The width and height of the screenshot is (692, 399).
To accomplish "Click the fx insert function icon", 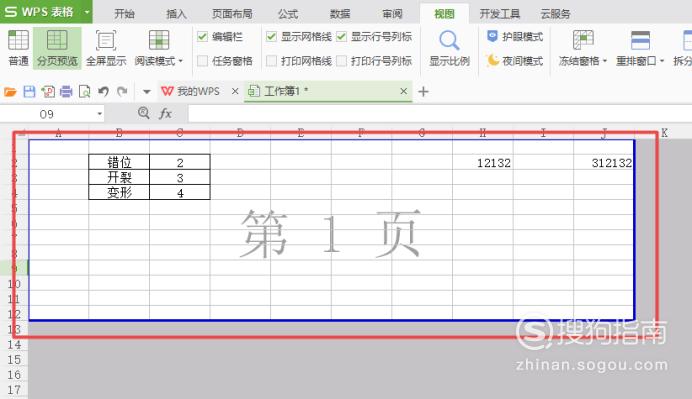I will pos(165,113).
